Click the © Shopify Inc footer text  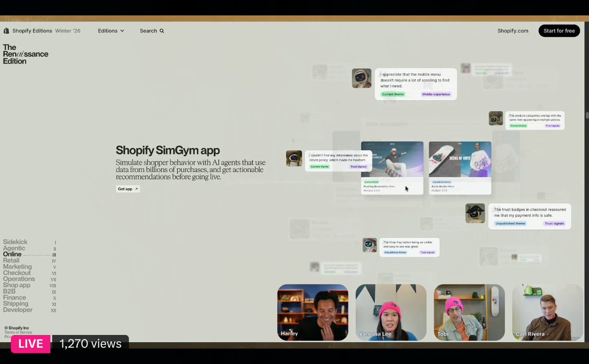[x=17, y=328]
